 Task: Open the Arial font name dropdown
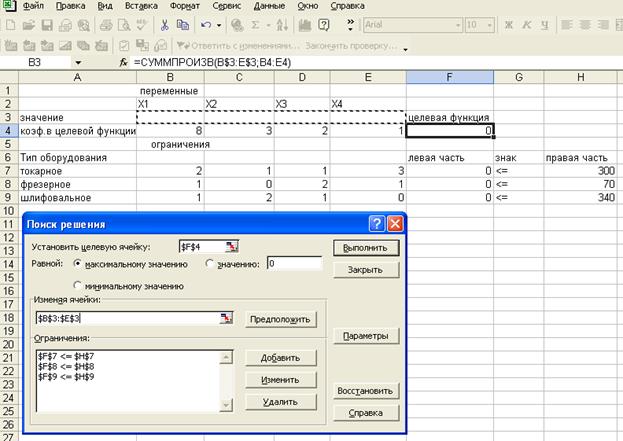tap(459, 23)
